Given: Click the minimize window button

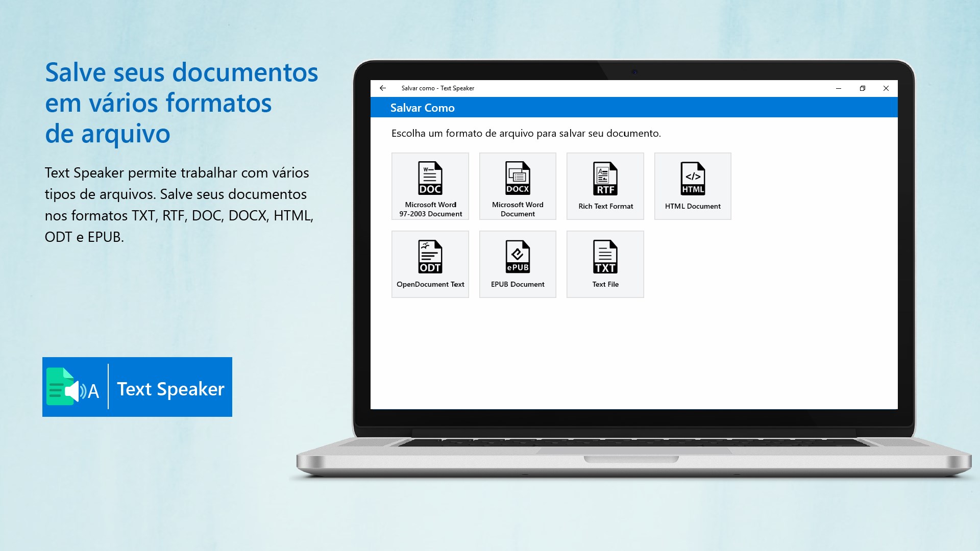Looking at the screenshot, I should [x=837, y=88].
